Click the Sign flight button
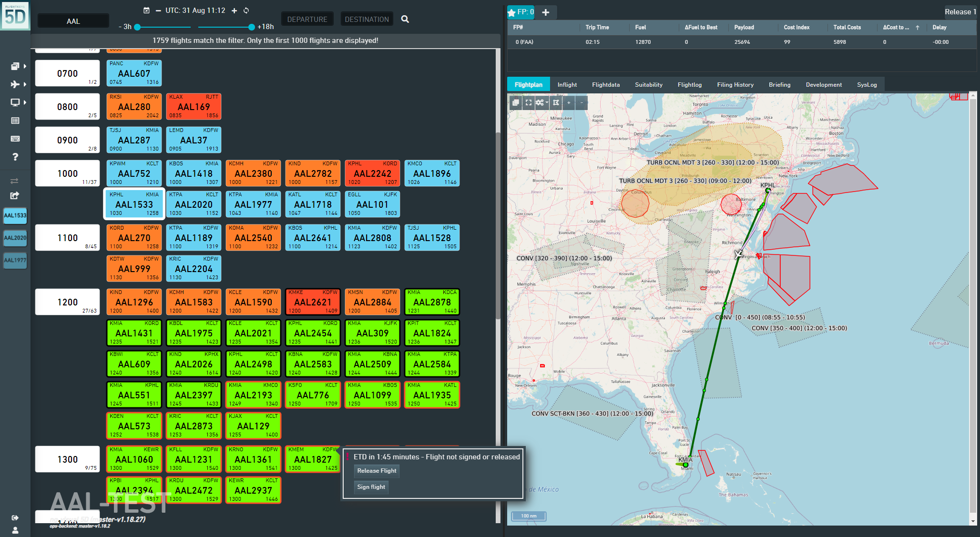 [x=371, y=487]
